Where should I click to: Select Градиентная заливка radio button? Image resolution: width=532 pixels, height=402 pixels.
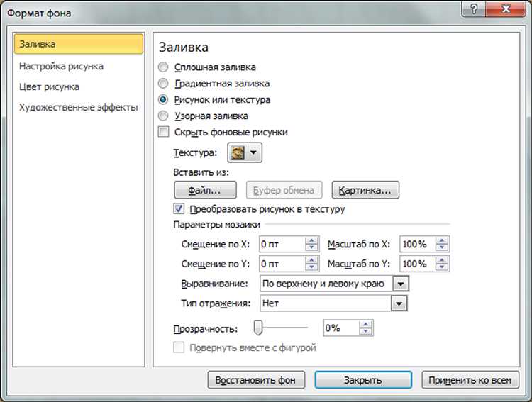click(163, 84)
